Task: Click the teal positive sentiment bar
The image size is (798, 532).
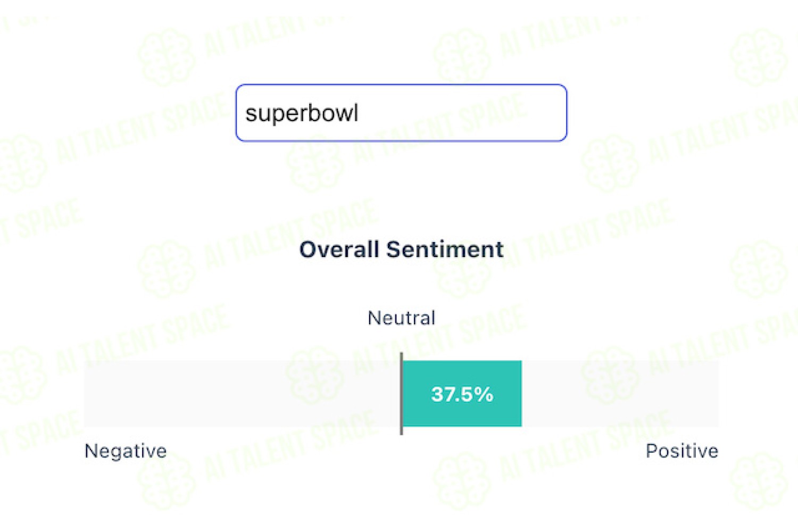Action: (x=462, y=394)
